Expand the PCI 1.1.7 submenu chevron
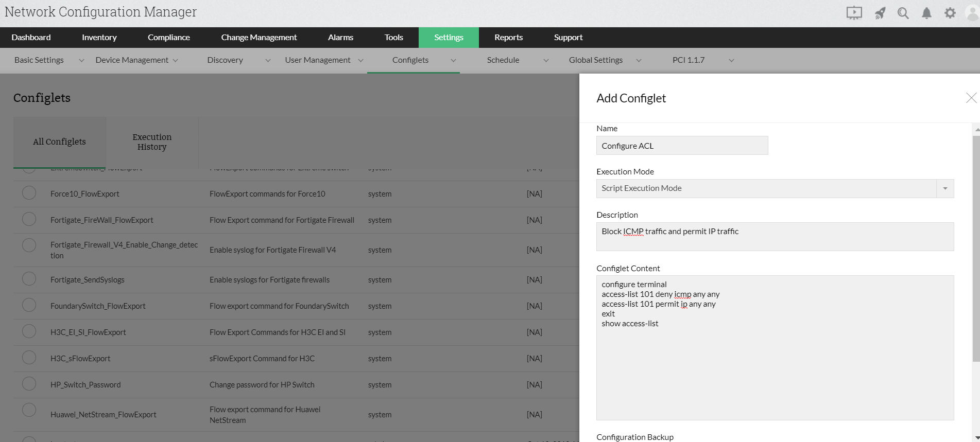This screenshot has width=980, height=442. click(731, 60)
